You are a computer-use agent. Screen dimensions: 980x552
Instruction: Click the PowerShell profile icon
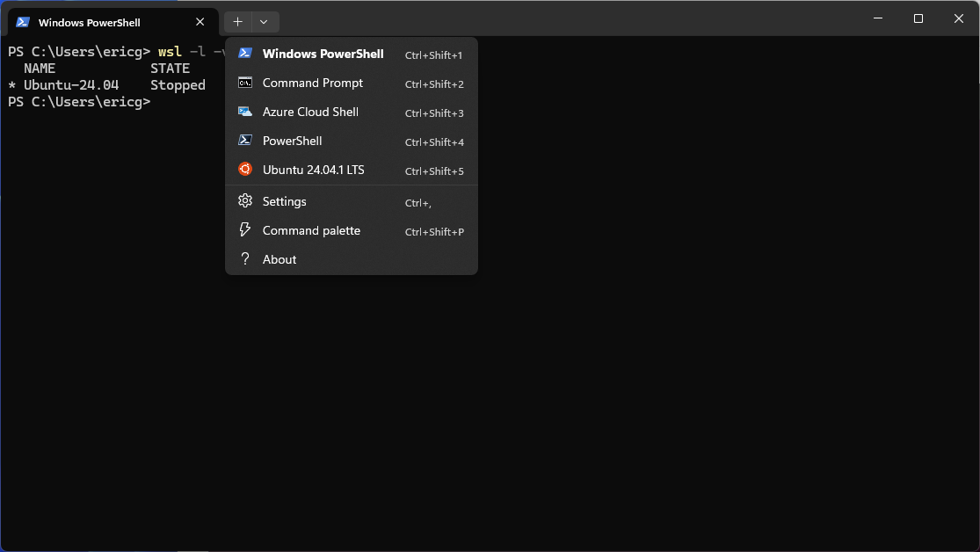[245, 141]
